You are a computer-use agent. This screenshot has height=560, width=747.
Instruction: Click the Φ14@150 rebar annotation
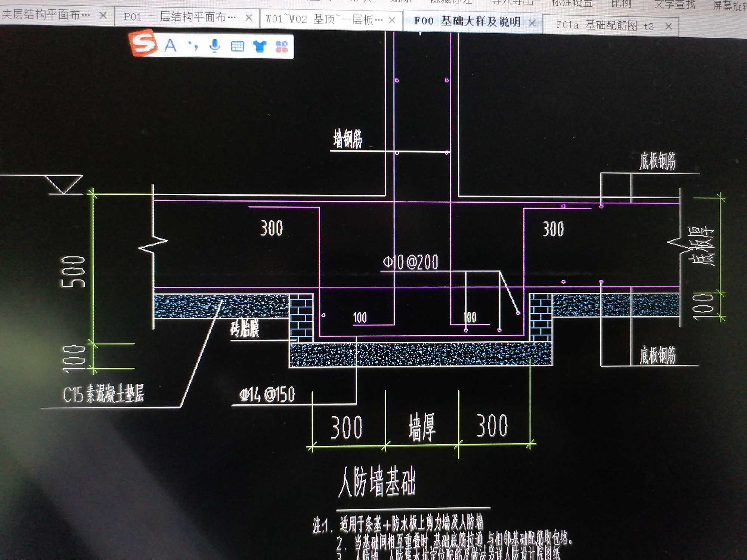pos(267,395)
